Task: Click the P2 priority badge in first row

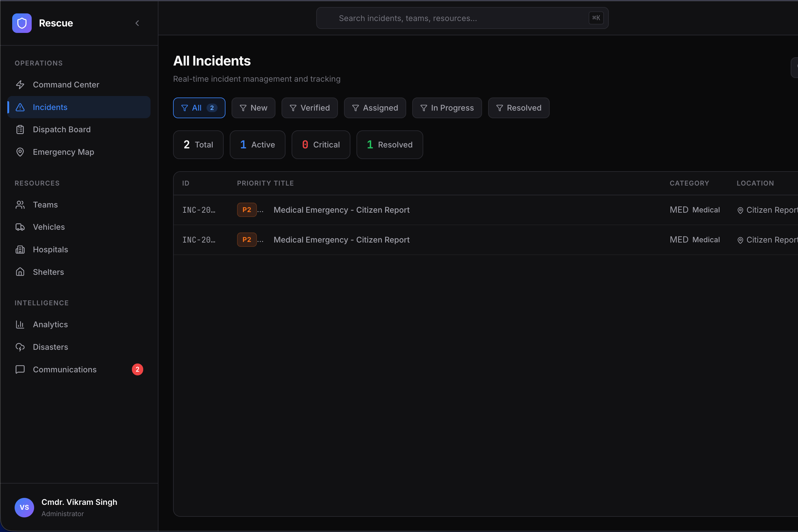Action: [x=247, y=210]
